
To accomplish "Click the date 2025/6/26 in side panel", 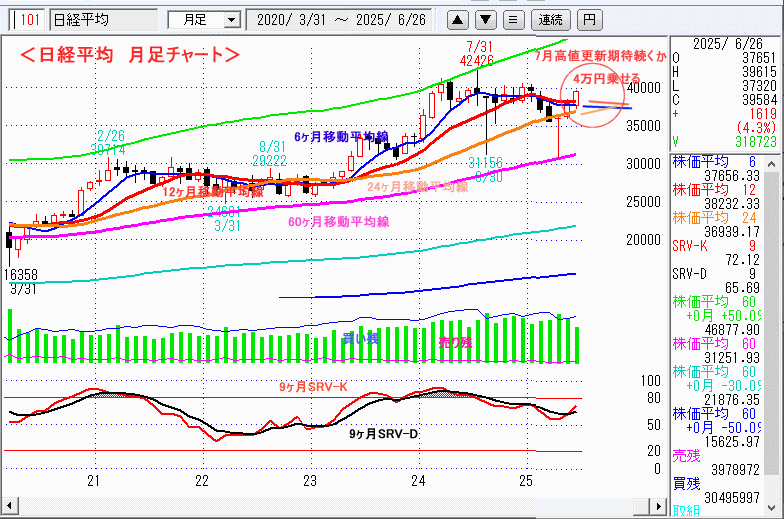I will click(x=728, y=44).
